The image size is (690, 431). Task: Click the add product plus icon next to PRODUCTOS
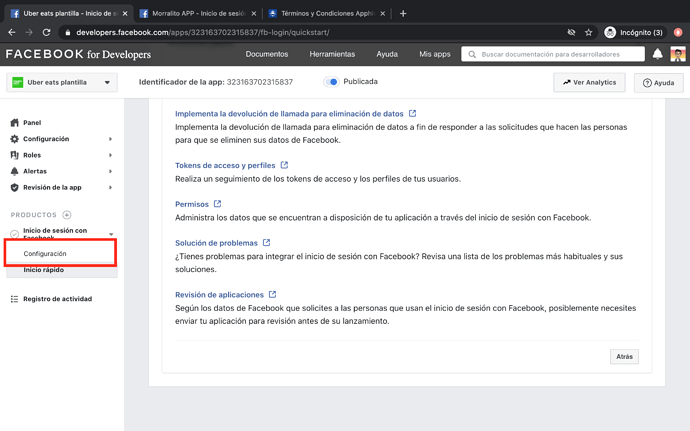[x=67, y=215]
